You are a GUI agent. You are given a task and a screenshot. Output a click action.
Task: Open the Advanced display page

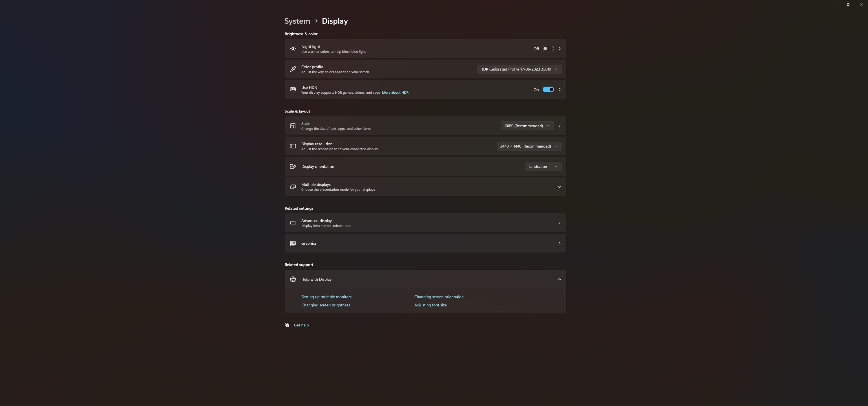[x=425, y=223]
